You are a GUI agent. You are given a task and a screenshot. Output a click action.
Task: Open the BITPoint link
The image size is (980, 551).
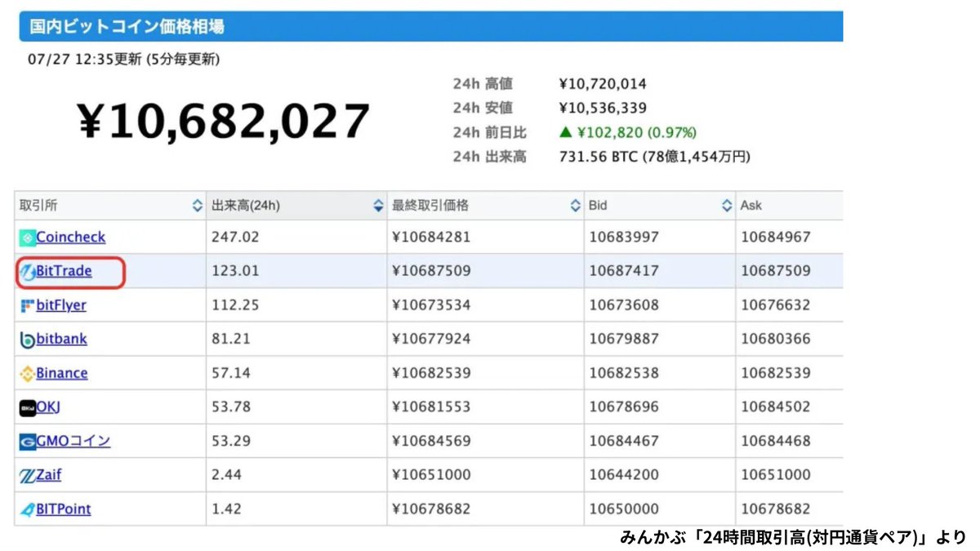pyautogui.click(x=63, y=509)
